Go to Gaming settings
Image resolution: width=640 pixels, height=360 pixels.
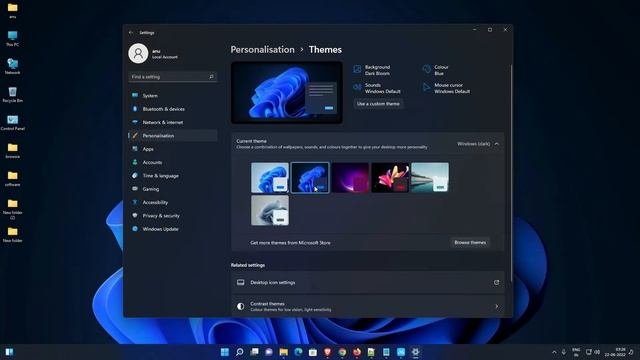click(x=173, y=189)
